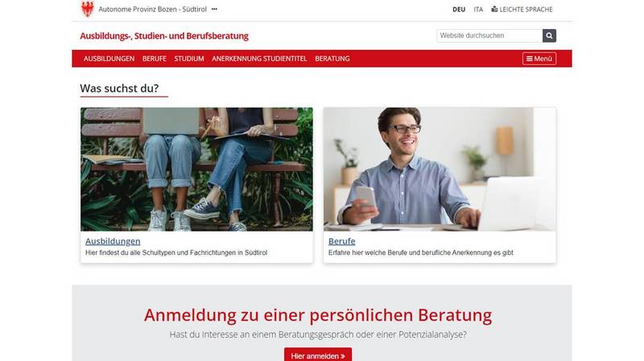Expand the three-dots menu beside Südtirol
644x361 pixels.
[214, 9]
